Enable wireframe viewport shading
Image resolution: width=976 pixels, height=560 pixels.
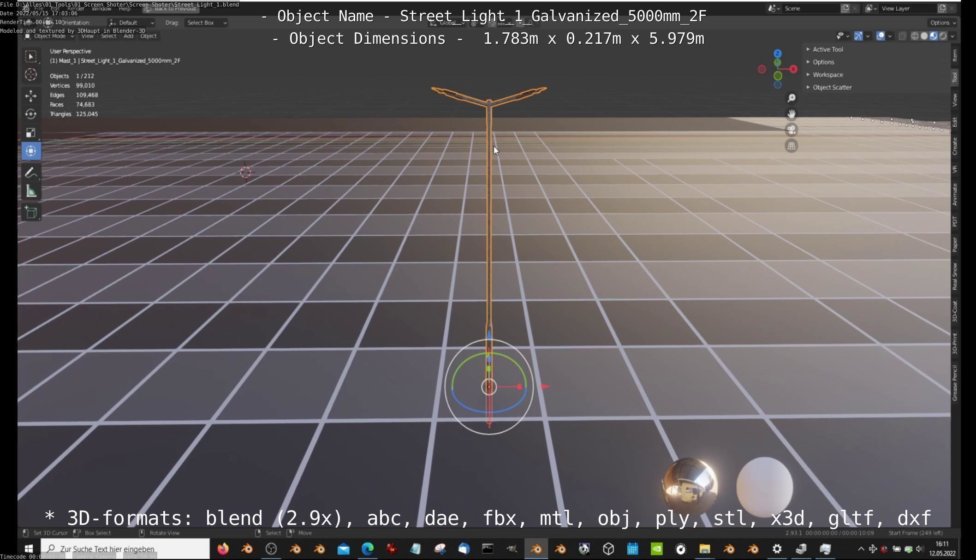point(914,36)
